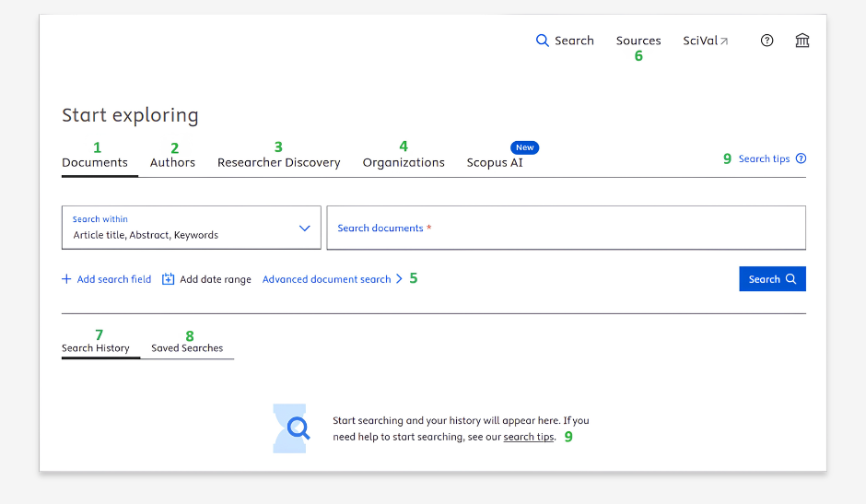Open the Scopus AI tab

tap(495, 162)
